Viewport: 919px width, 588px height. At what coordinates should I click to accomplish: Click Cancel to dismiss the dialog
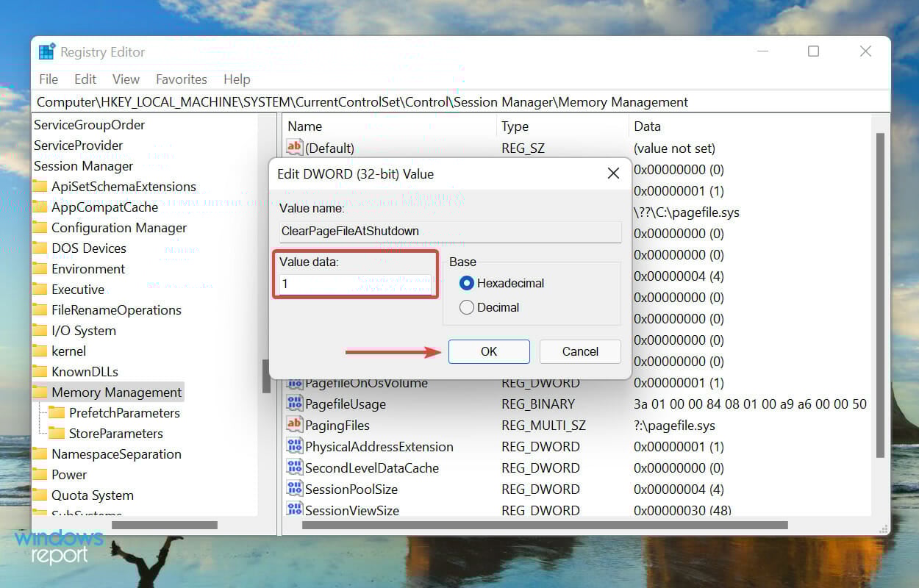[x=579, y=351]
